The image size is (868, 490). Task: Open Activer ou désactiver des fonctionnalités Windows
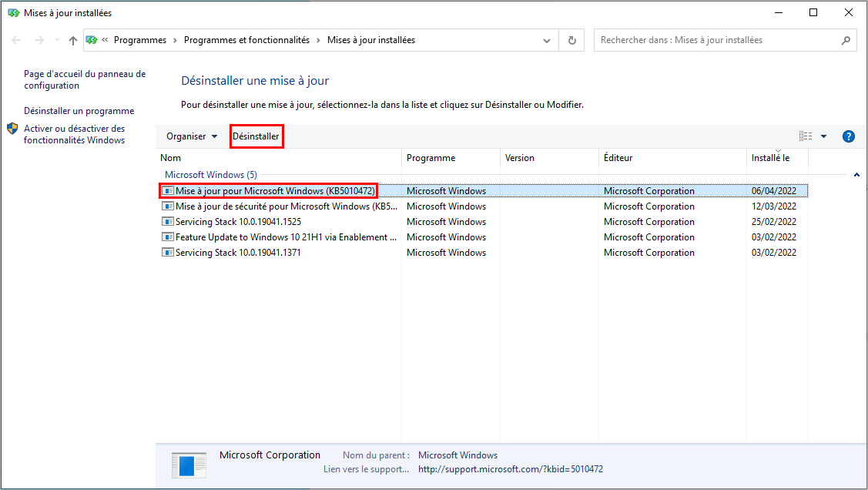tap(74, 135)
